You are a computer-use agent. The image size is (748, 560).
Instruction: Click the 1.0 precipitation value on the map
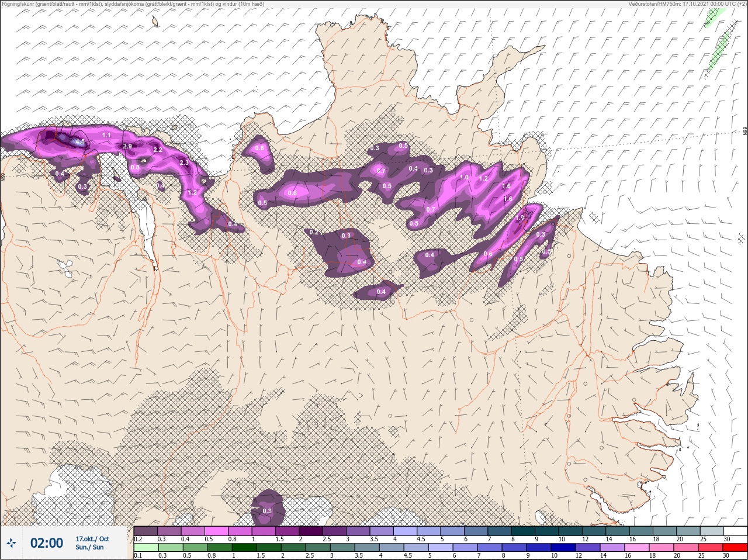click(x=465, y=177)
